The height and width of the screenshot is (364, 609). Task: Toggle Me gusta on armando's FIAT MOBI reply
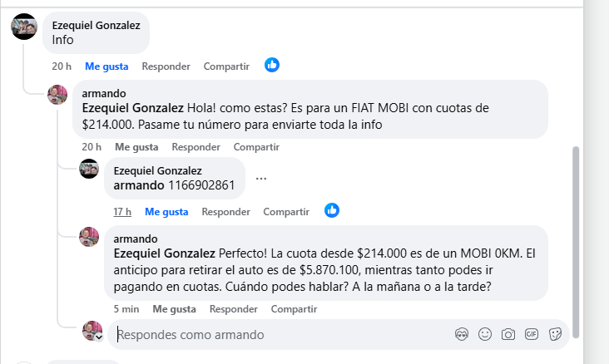coord(136,147)
